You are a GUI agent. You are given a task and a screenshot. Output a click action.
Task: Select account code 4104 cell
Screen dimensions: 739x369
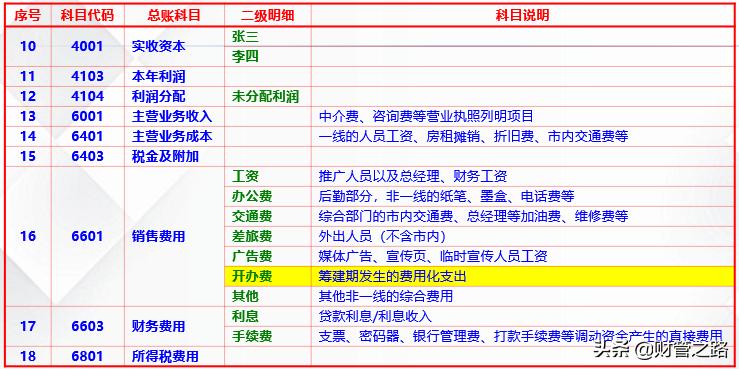(87, 96)
